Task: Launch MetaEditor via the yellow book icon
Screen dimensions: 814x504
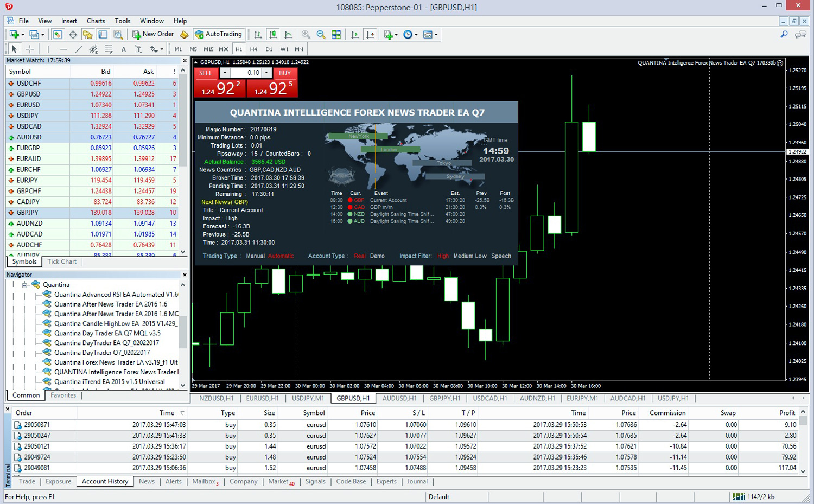Action: coord(184,34)
